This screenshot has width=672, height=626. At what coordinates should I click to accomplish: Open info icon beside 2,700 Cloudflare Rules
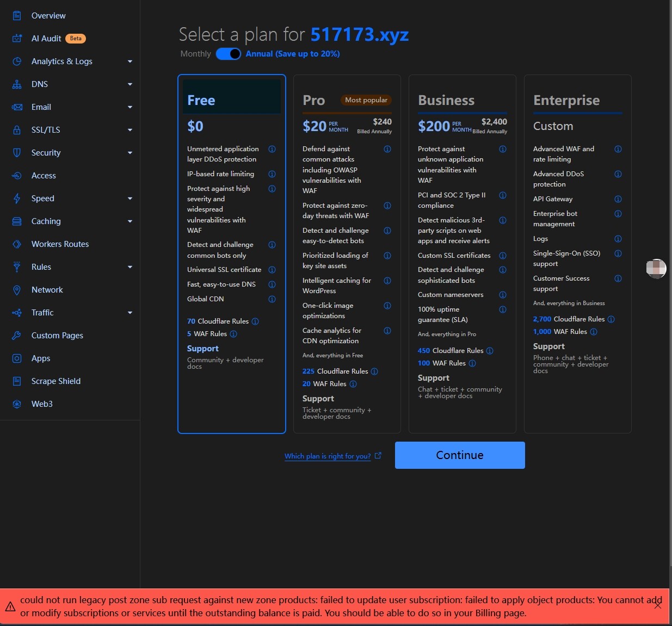pyautogui.click(x=611, y=319)
